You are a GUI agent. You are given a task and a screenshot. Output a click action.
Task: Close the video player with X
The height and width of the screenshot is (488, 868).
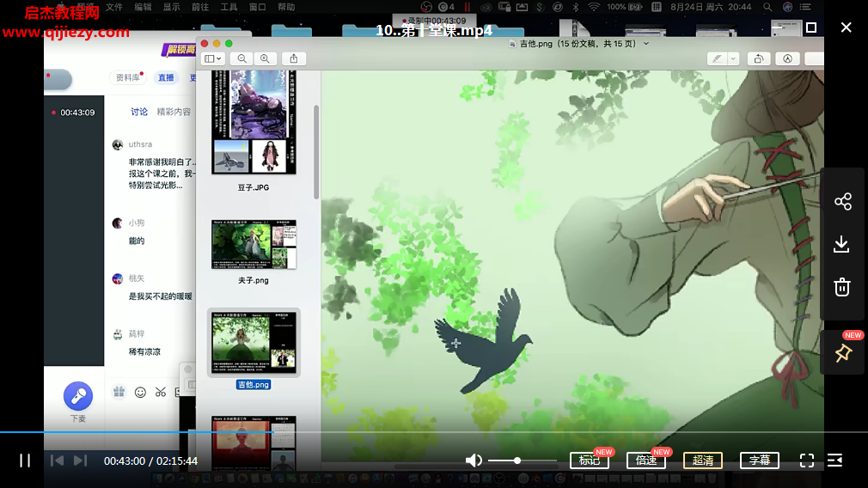coord(846,27)
